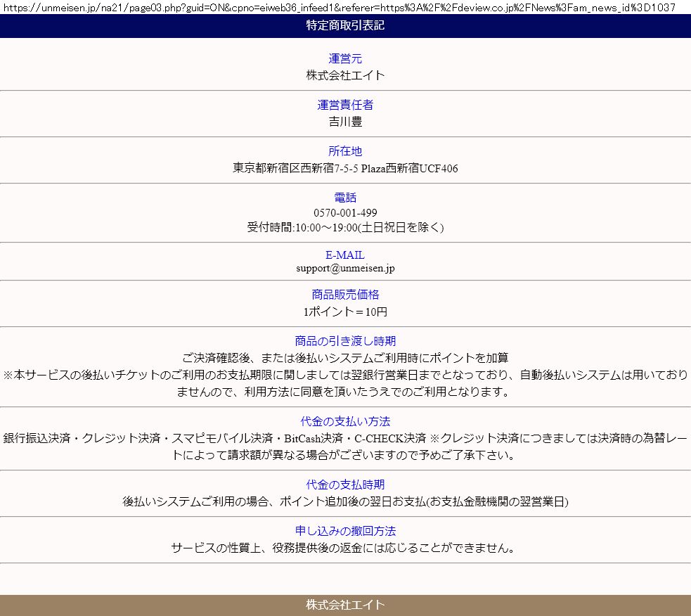This screenshot has height=616, width=691.
Task: Click the 代金の支払い方法 heading
Action: (x=345, y=422)
